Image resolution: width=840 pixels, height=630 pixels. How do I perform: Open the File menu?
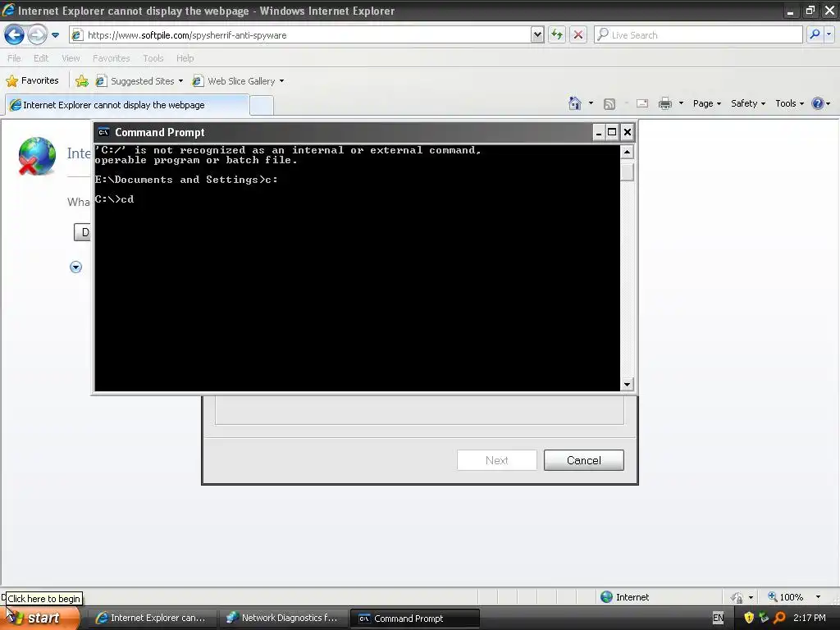click(x=14, y=58)
